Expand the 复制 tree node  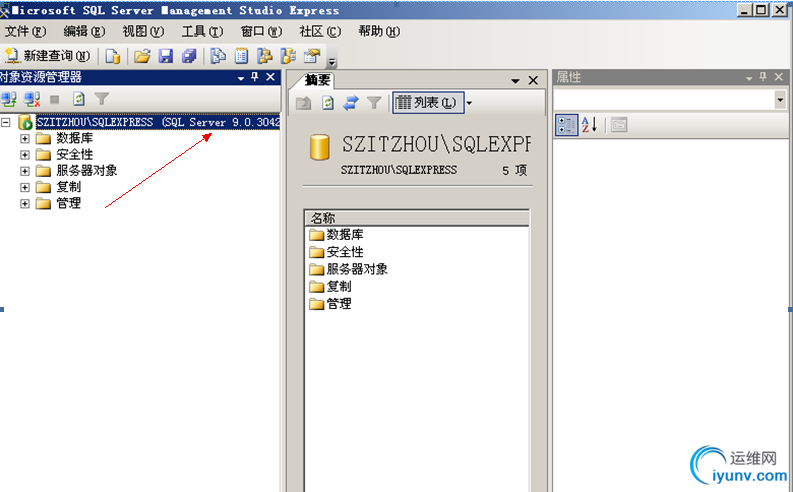tap(25, 187)
